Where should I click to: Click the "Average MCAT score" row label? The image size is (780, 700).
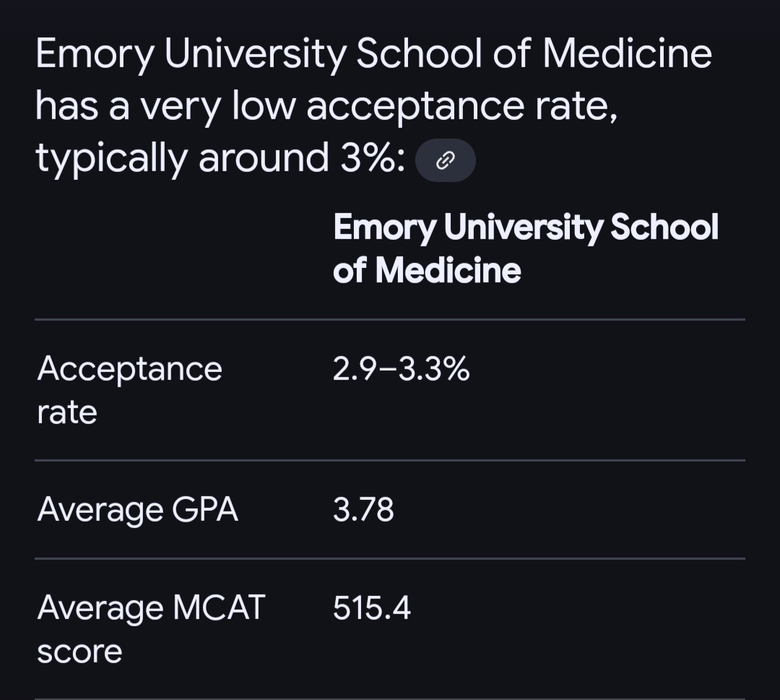coord(151,629)
